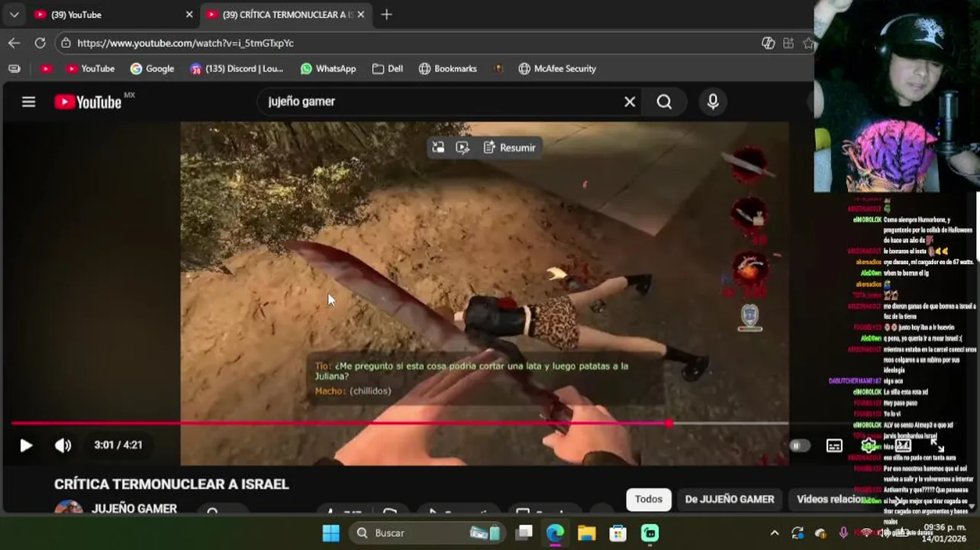Open the Google bookmark
This screenshot has width=980, height=550.
152,69
